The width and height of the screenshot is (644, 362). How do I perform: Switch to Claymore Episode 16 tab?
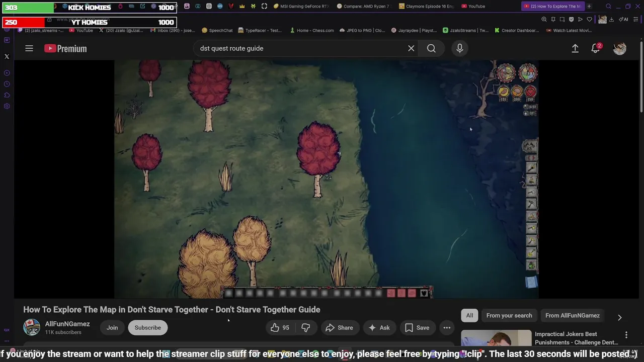pyautogui.click(x=426, y=7)
